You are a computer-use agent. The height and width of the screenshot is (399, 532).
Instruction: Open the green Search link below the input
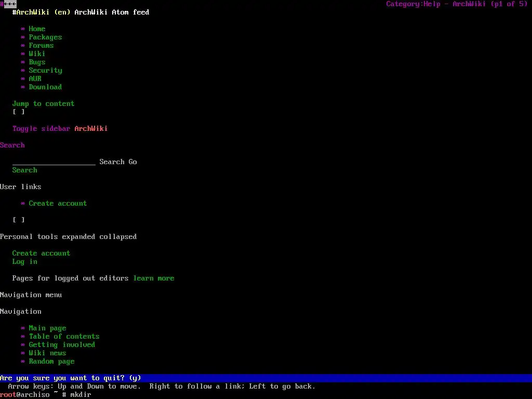click(x=25, y=170)
